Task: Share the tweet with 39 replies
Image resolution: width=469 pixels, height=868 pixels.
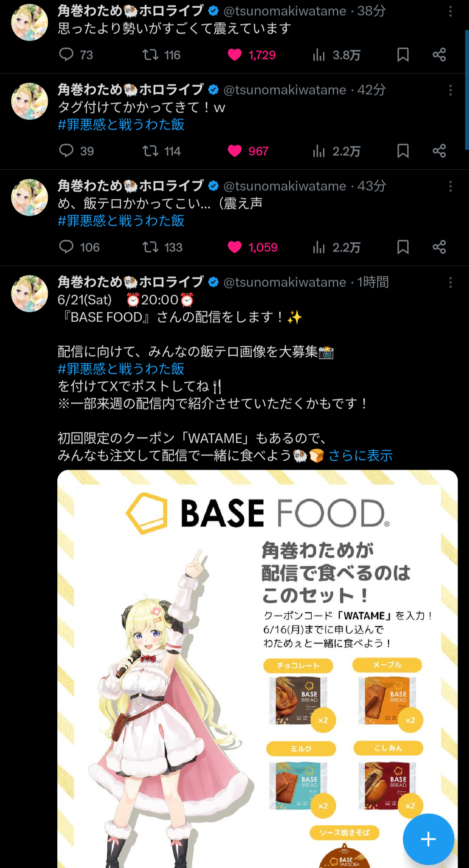Action: [439, 151]
